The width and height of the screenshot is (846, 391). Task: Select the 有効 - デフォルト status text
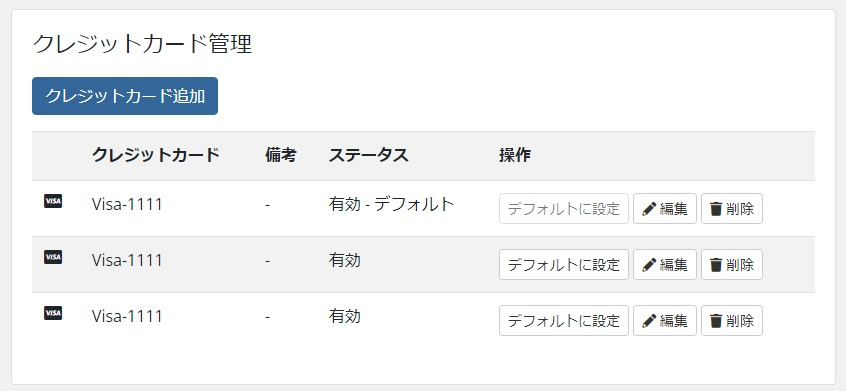392,204
